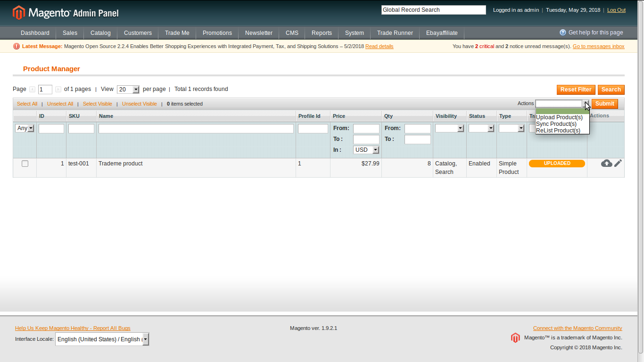Click the Qty To input field

(418, 140)
